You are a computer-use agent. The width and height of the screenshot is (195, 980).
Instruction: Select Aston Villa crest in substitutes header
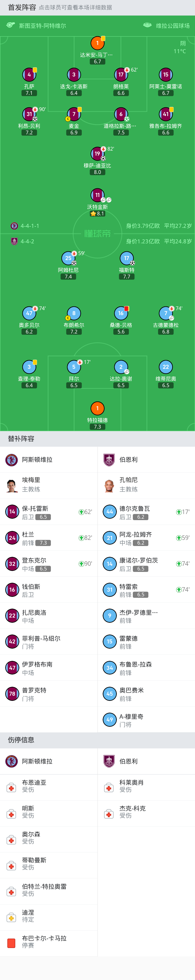point(12,460)
